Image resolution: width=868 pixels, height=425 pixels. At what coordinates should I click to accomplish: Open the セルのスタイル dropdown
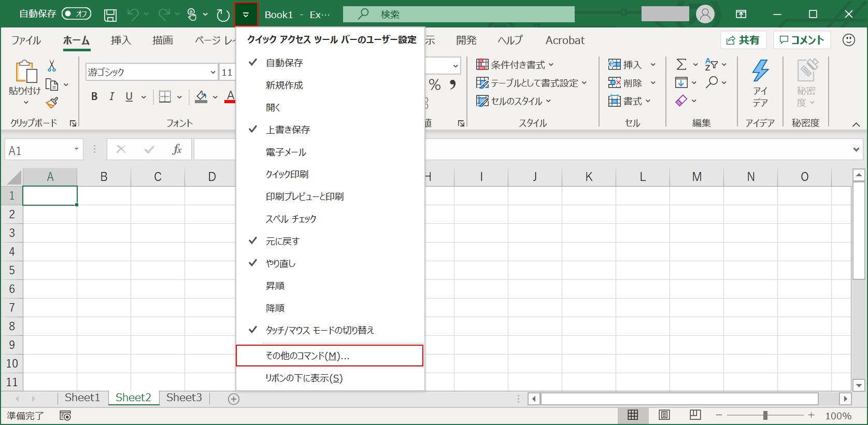(548, 101)
